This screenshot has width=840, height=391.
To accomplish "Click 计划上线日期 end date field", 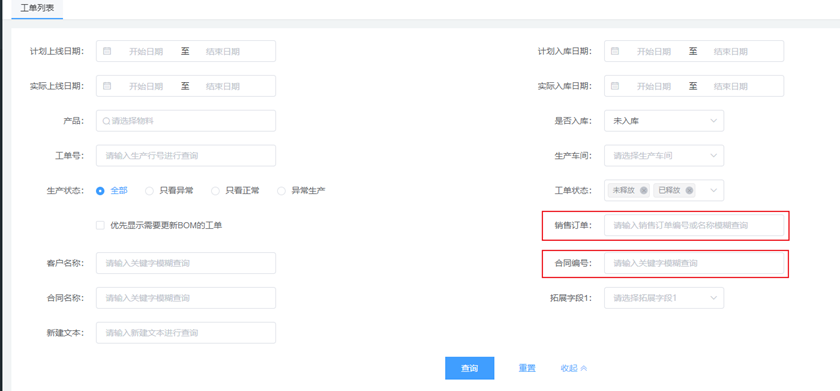I will coord(223,51).
